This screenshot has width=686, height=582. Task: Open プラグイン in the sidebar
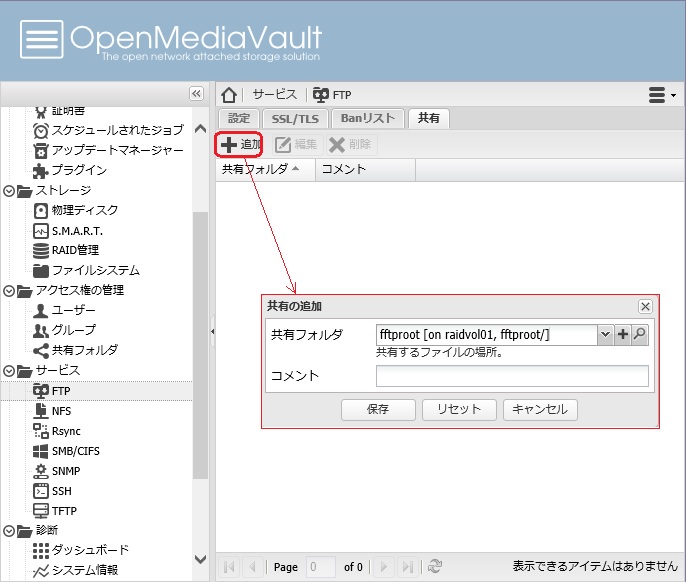point(70,170)
